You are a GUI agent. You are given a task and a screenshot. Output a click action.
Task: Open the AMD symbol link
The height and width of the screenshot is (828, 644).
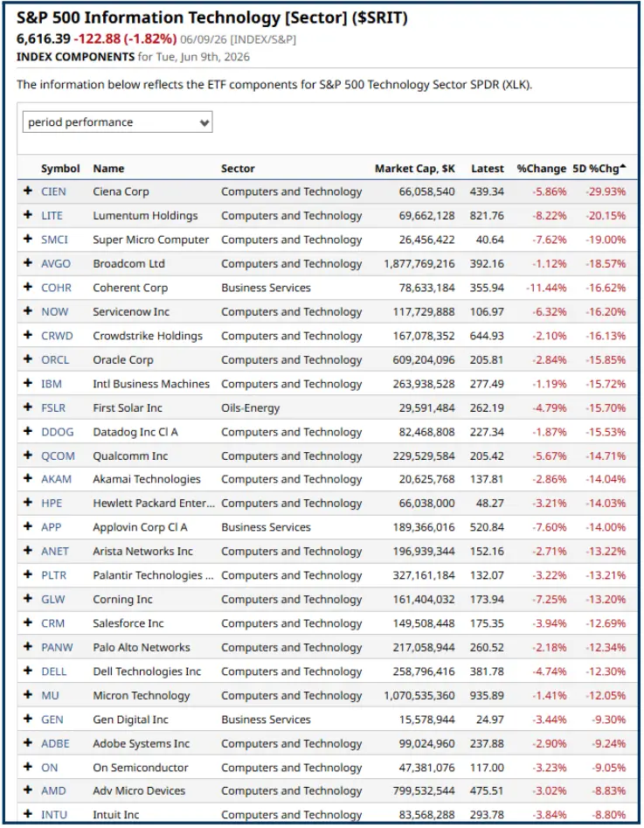[53, 790]
